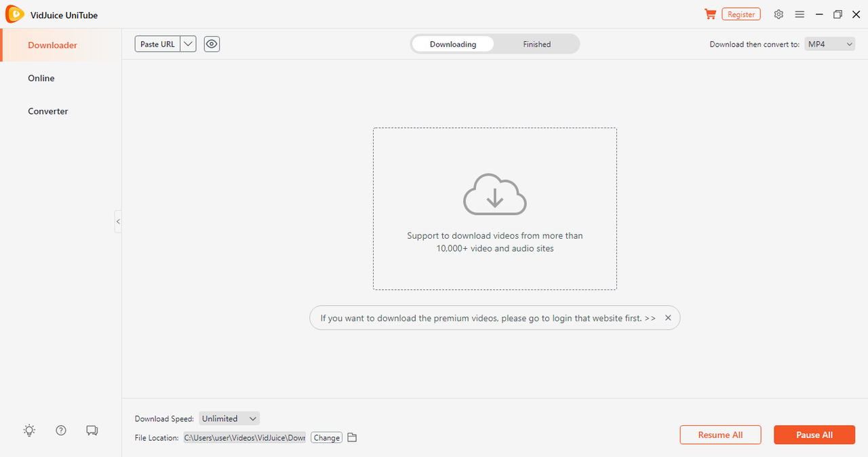Click the VidJuice UniTube logo icon
The height and width of the screenshot is (457, 868).
14,14
